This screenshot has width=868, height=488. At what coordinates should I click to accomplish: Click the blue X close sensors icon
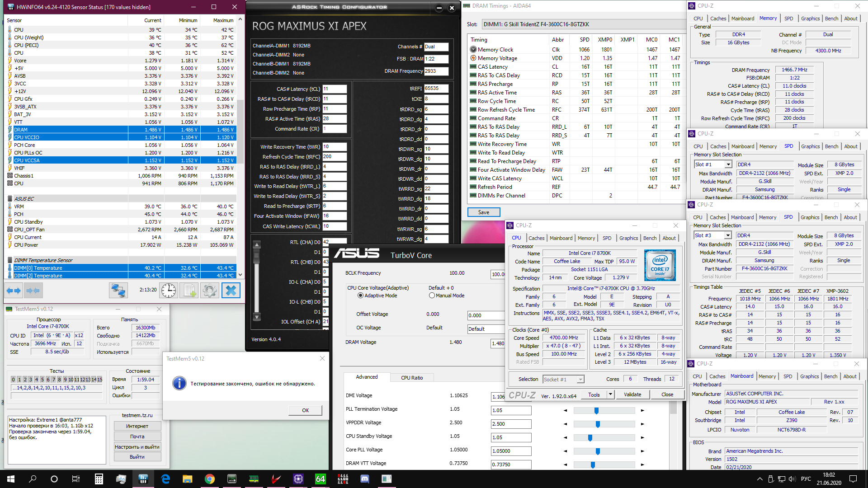point(231,291)
